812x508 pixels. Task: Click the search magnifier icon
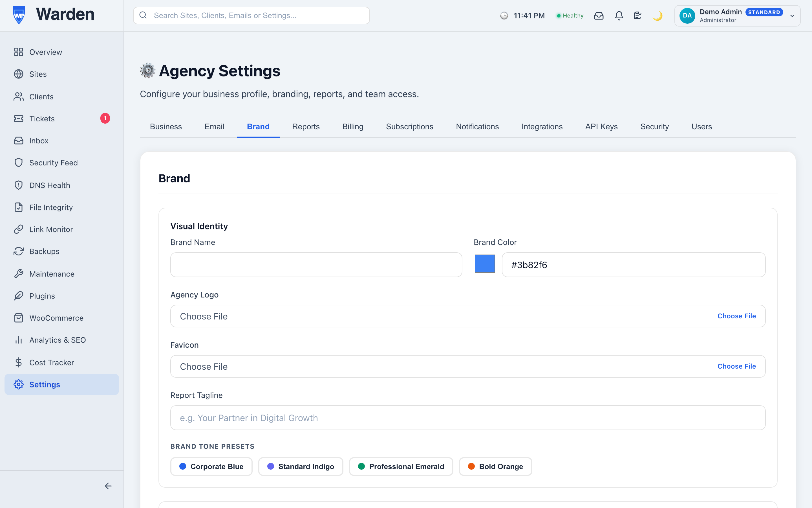[x=143, y=15]
